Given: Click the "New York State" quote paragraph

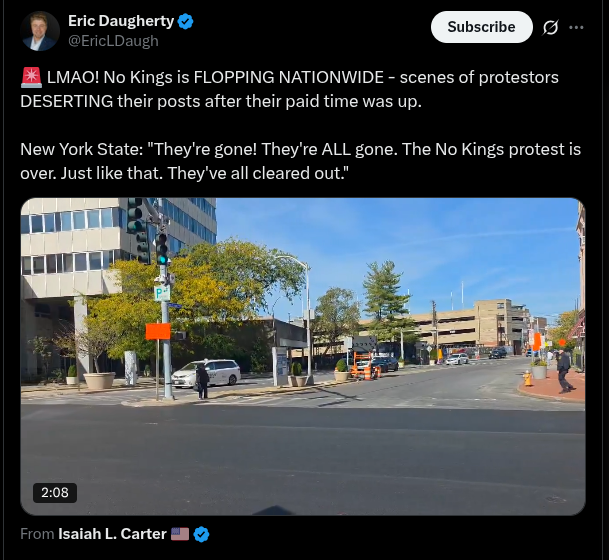Looking at the screenshot, I should pyautogui.click(x=301, y=161).
